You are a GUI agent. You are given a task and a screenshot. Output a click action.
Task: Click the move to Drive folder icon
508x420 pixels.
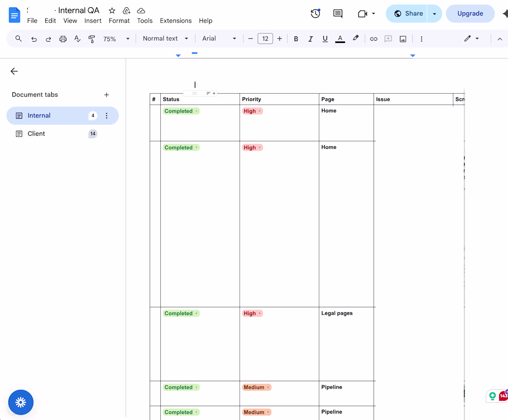[x=127, y=11]
